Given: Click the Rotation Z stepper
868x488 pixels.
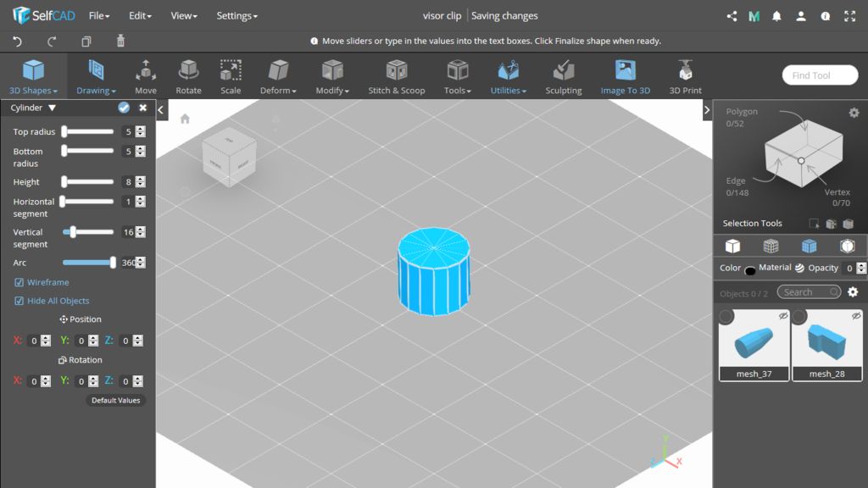Looking at the screenshot, I should click(138, 381).
